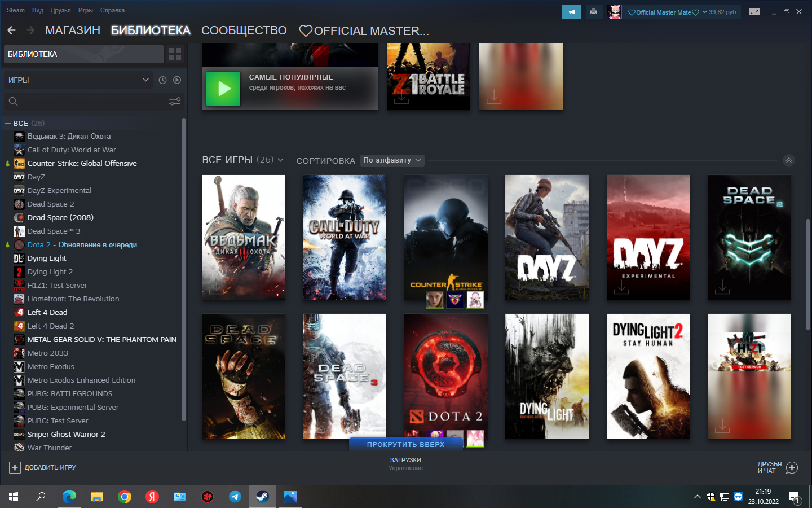Screen dimensions: 812x508
Task: Open the Games category dropdown
Action: click(78, 80)
